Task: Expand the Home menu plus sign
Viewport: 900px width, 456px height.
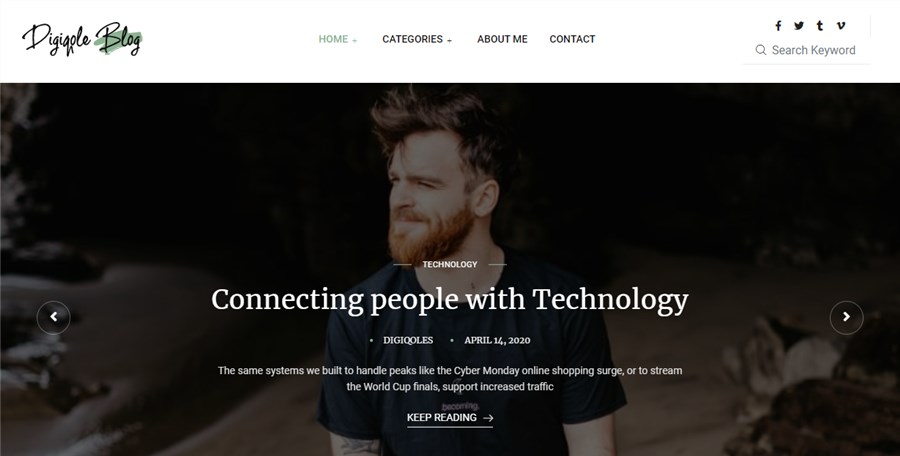Action: (355, 41)
